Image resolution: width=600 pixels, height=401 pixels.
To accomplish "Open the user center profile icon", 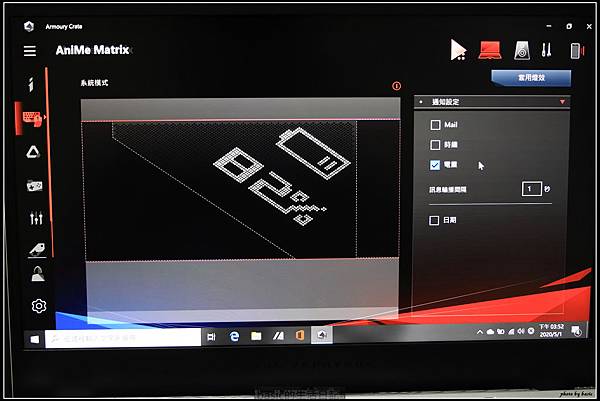I will point(38,274).
